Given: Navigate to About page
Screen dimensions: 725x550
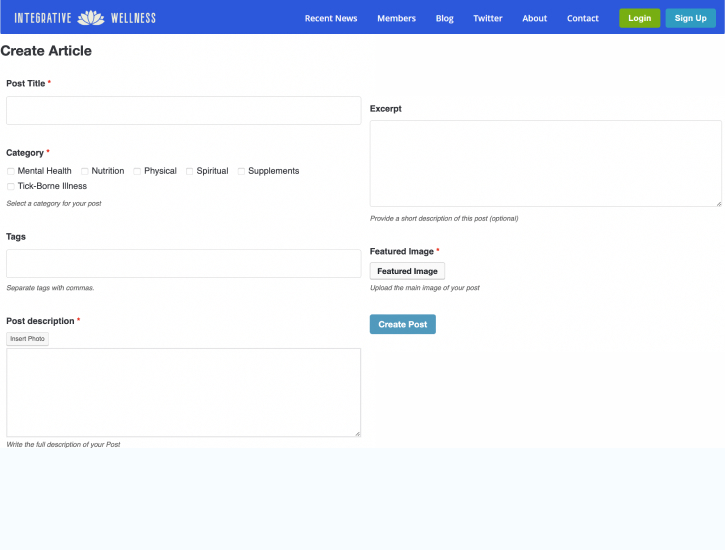Looking at the screenshot, I should click(x=535, y=18).
